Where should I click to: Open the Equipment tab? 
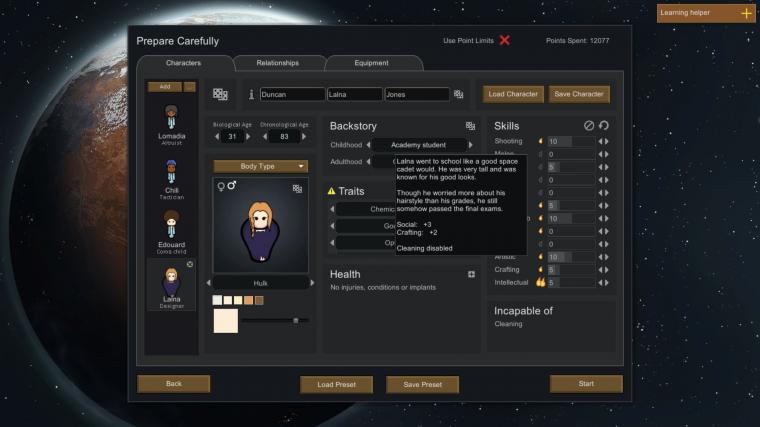pyautogui.click(x=371, y=63)
